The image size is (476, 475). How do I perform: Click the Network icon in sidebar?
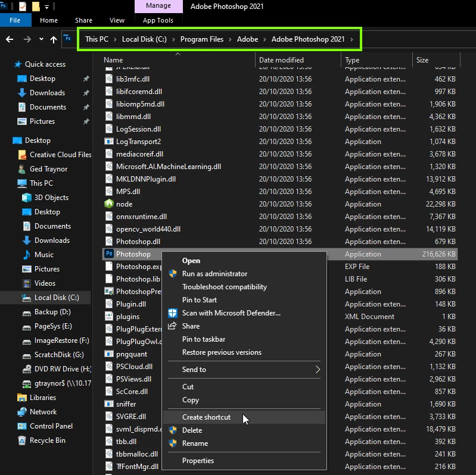[x=22, y=411]
